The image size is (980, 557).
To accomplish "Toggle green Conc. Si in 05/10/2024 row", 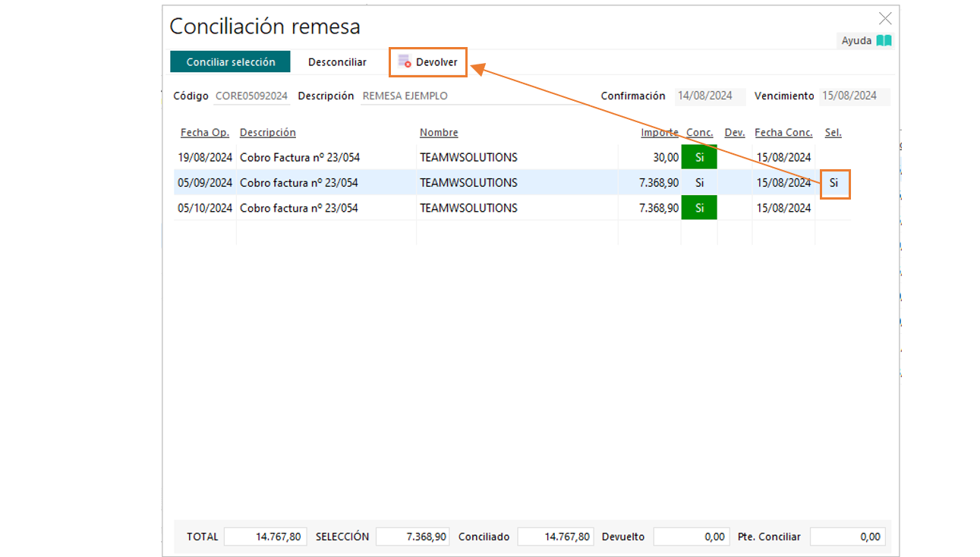I will pyautogui.click(x=699, y=208).
